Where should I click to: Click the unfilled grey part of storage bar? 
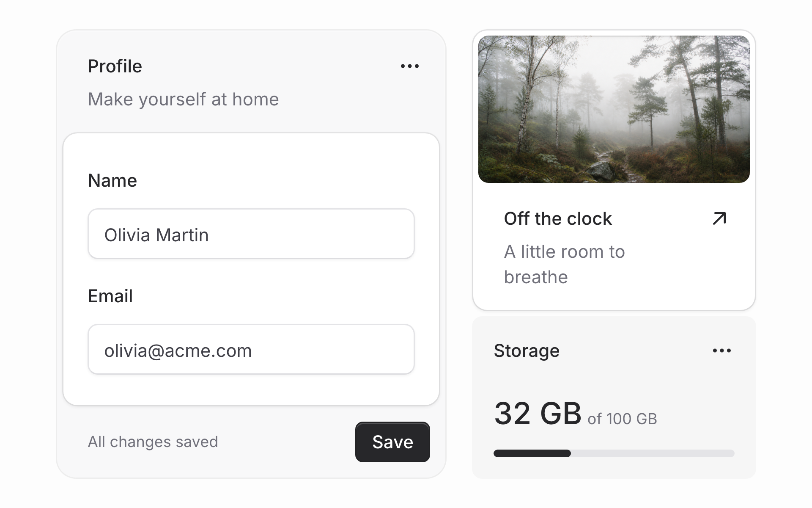point(653,453)
